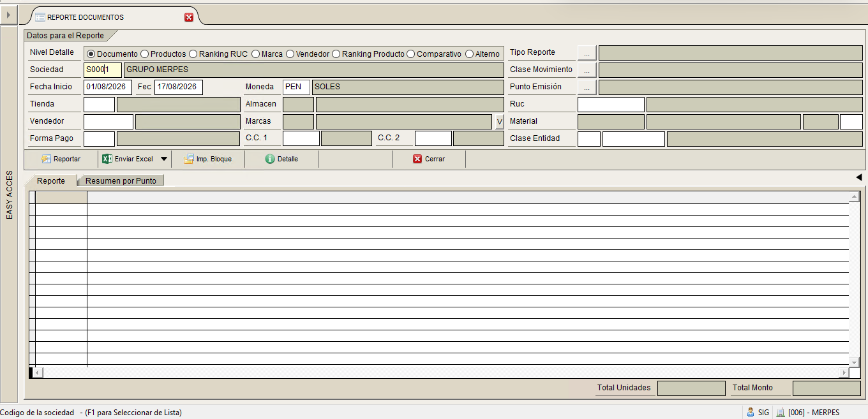Image resolution: width=868 pixels, height=419 pixels.
Task: Select the Reporte tab
Action: point(51,180)
